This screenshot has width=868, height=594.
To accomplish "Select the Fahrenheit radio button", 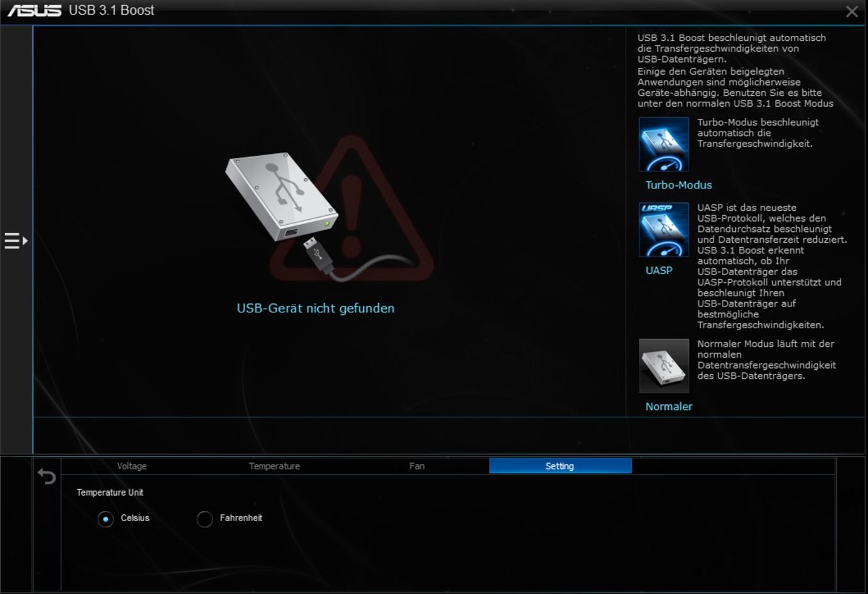I will (205, 519).
